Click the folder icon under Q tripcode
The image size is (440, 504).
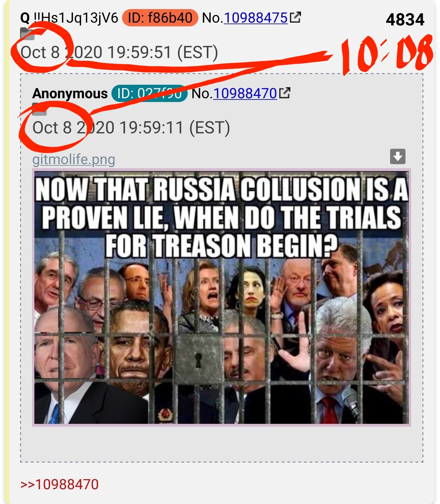pos(27,34)
